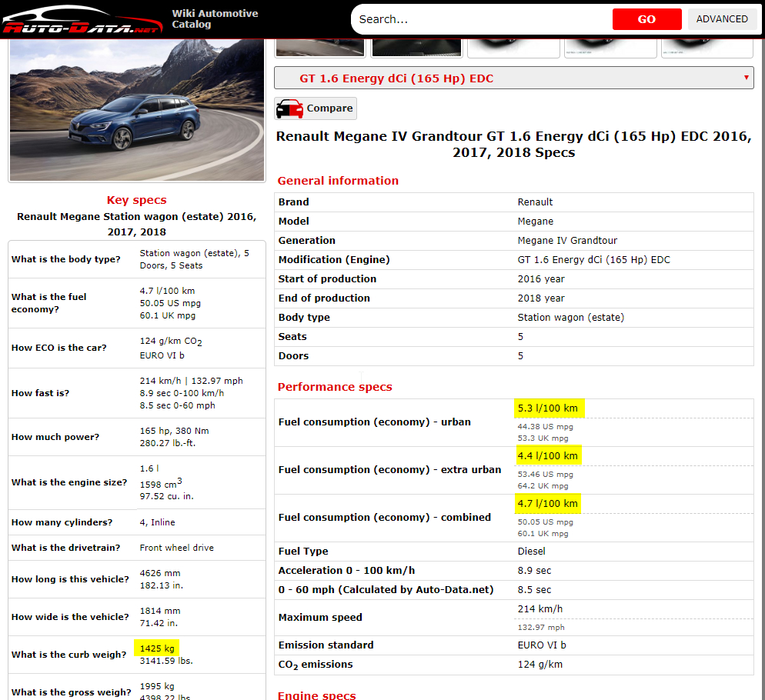Click the highlighted 1425 kg curb weight
Viewport: 765px width, 700px height.
(x=156, y=648)
